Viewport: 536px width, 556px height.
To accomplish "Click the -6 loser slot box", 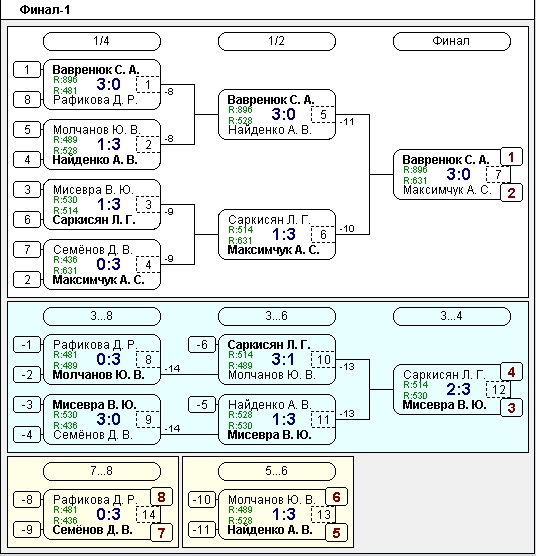I will (202, 345).
